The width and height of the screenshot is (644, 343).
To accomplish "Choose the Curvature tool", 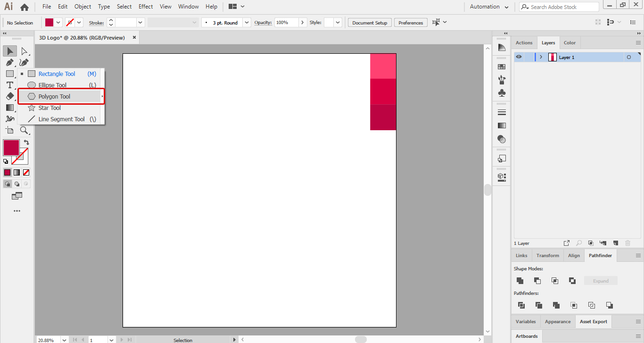I will click(x=24, y=62).
